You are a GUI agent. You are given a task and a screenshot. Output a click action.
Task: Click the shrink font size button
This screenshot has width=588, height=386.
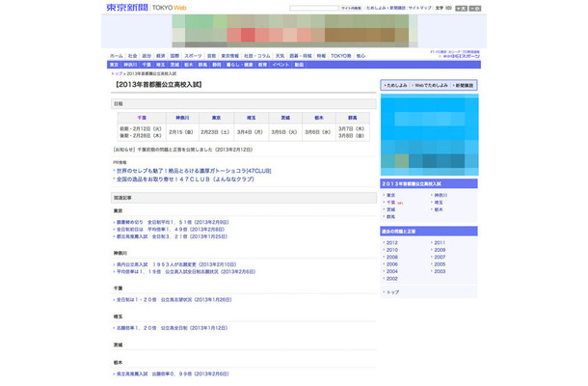click(475, 9)
